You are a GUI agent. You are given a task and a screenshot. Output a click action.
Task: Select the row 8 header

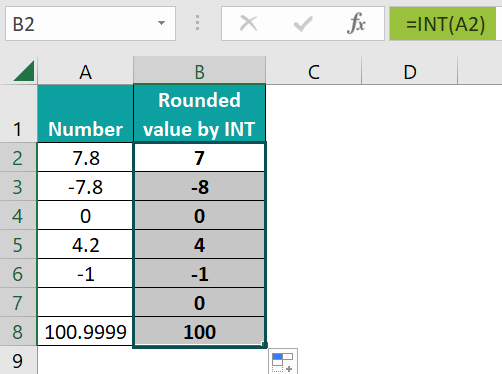pyautogui.click(x=18, y=331)
